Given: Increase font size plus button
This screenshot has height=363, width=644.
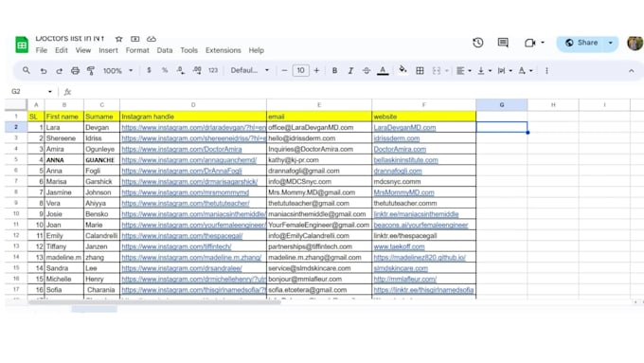Looking at the screenshot, I should 316,70.
